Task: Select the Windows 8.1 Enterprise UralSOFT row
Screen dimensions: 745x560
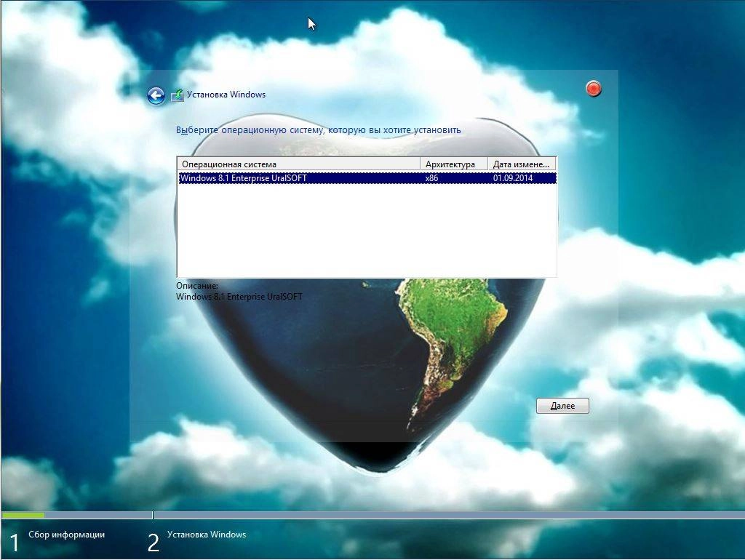Action: click(x=367, y=178)
